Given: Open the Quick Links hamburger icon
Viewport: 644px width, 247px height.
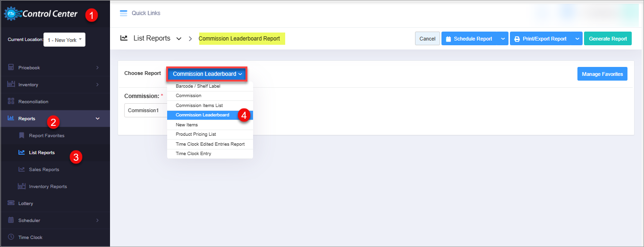Looking at the screenshot, I should tap(124, 13).
